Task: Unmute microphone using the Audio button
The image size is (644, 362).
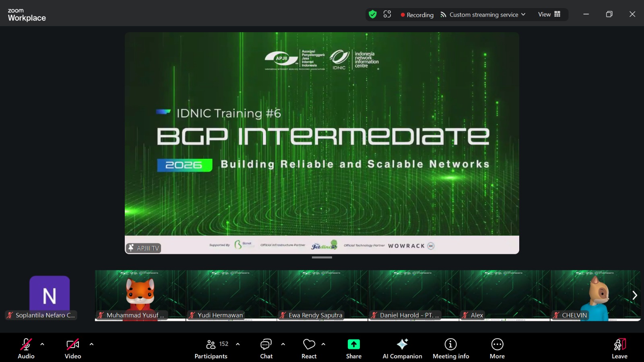Action: coord(26,349)
